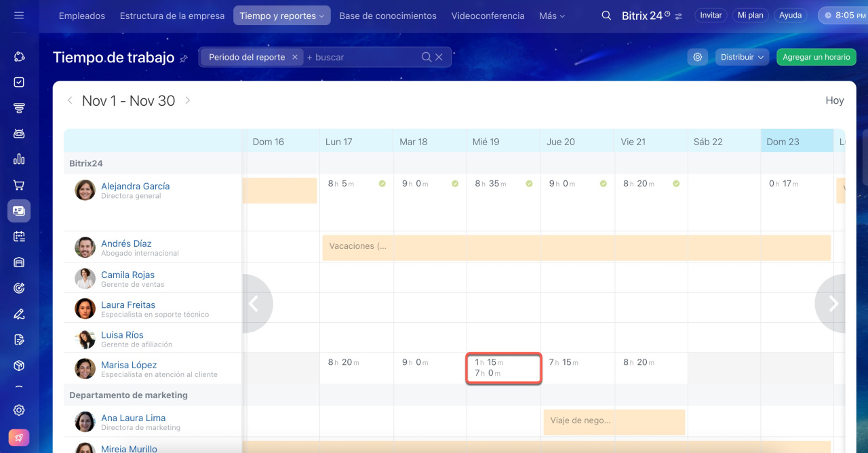Click the rocket icon at the bottom of the sidebar

point(19,437)
